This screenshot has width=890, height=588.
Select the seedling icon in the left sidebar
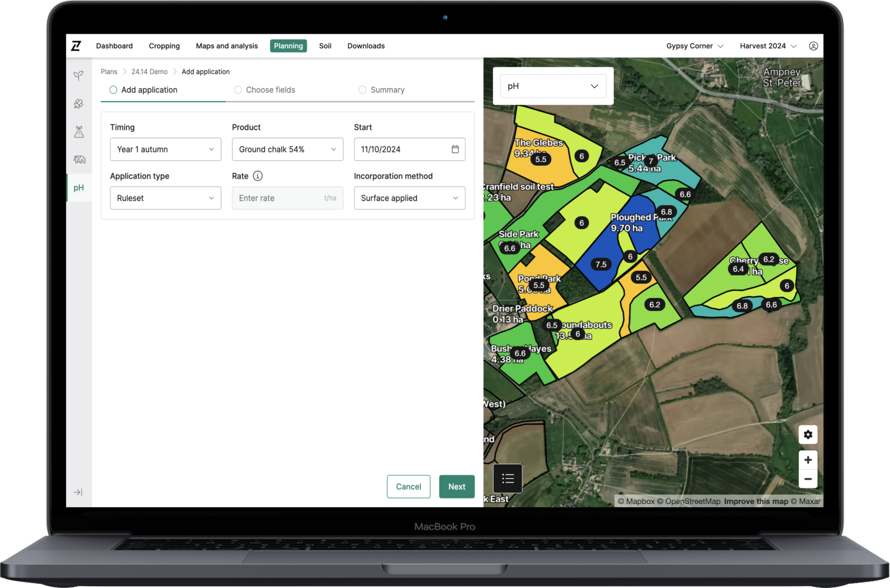point(79,76)
